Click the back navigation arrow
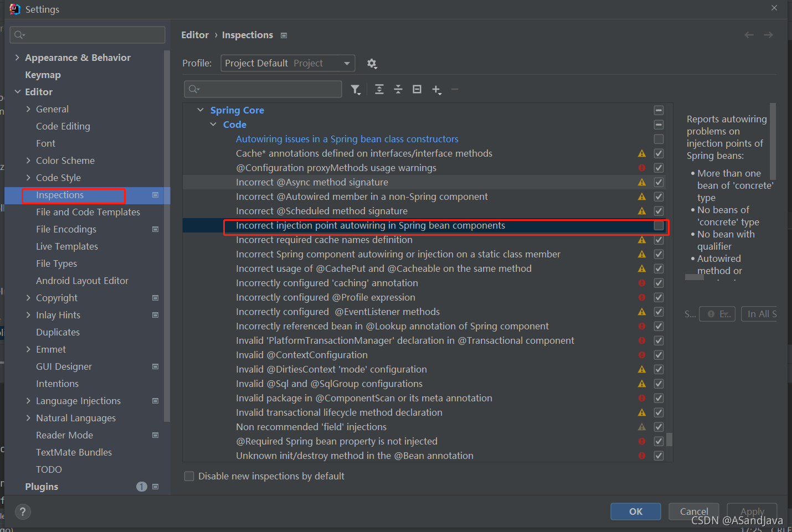The image size is (792, 532). coord(749,35)
